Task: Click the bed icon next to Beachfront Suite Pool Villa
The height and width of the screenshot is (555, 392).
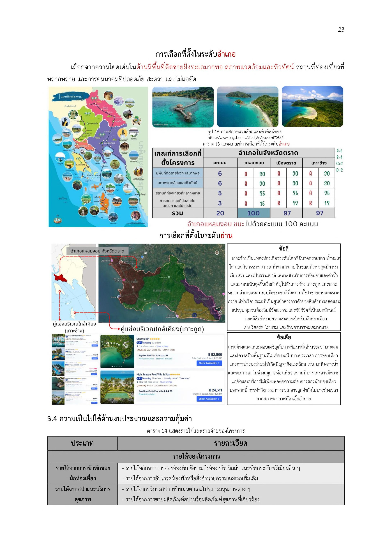Action: point(171,391)
